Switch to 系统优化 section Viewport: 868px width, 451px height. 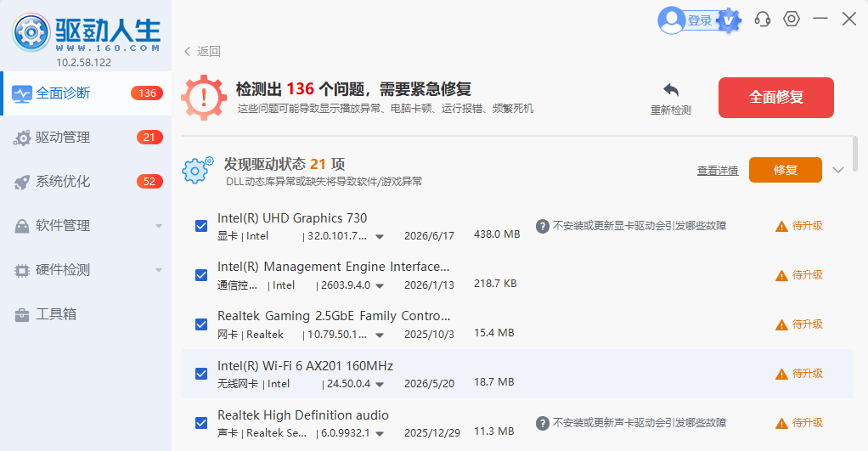pos(86,182)
